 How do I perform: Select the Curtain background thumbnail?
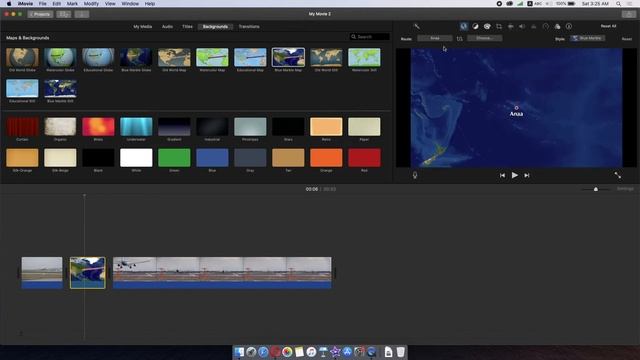point(22,127)
